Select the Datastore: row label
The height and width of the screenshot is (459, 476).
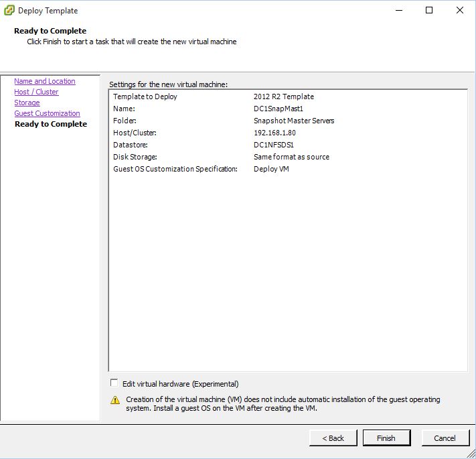[131, 145]
